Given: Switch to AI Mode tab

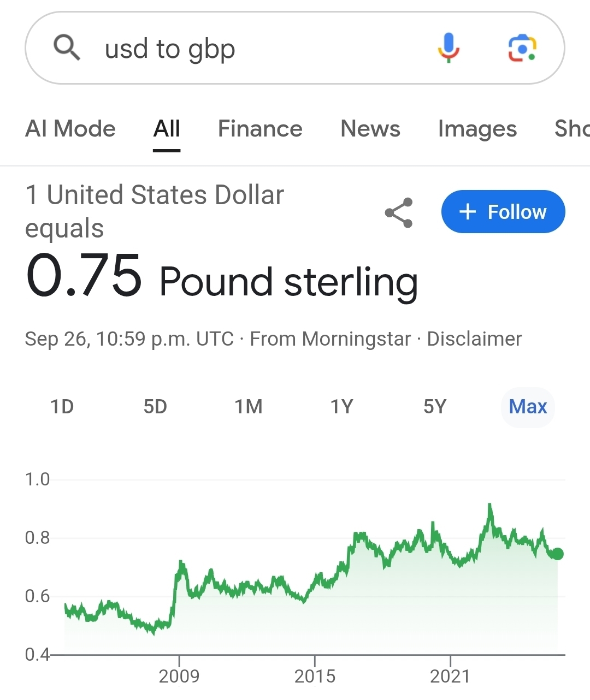Looking at the screenshot, I should click(70, 129).
